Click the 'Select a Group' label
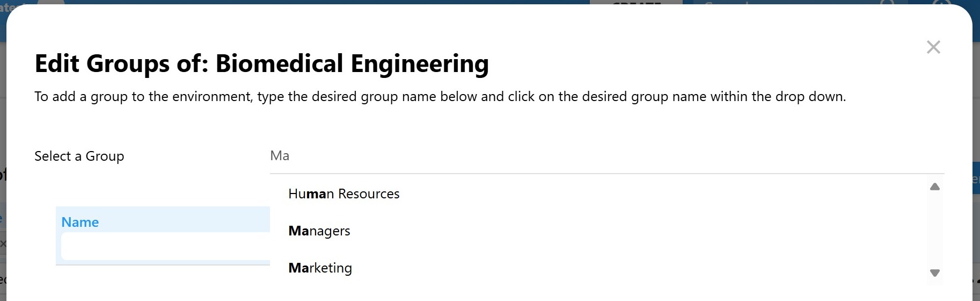 point(79,156)
